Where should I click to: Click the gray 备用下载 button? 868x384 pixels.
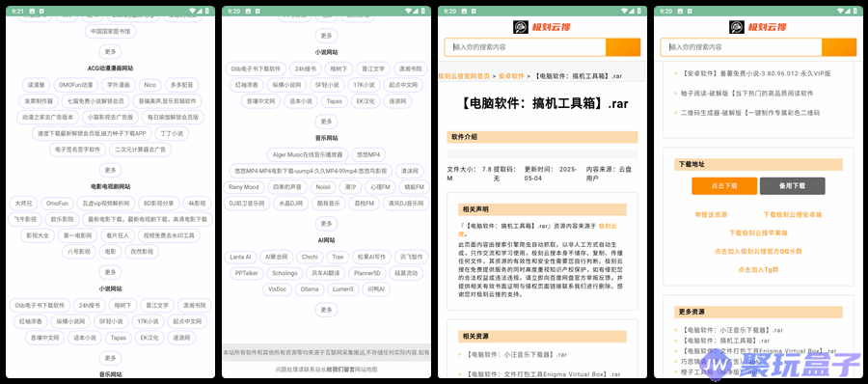(792, 186)
